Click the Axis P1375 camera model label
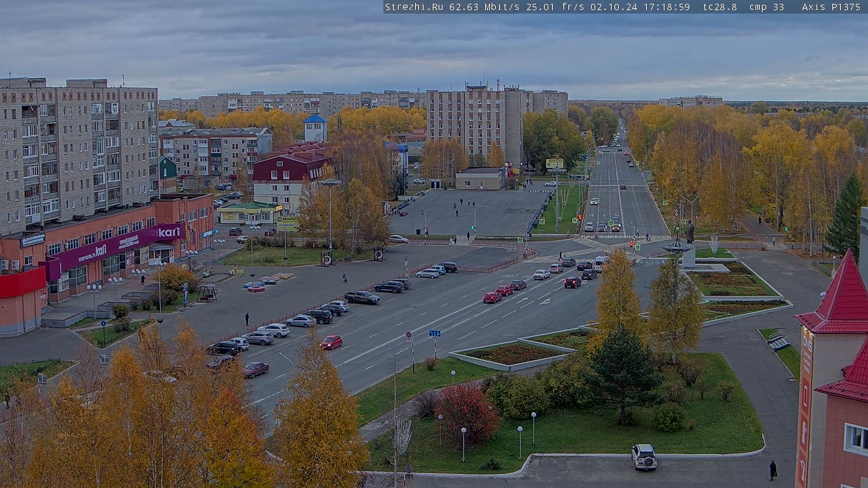868x488 pixels. (x=831, y=7)
